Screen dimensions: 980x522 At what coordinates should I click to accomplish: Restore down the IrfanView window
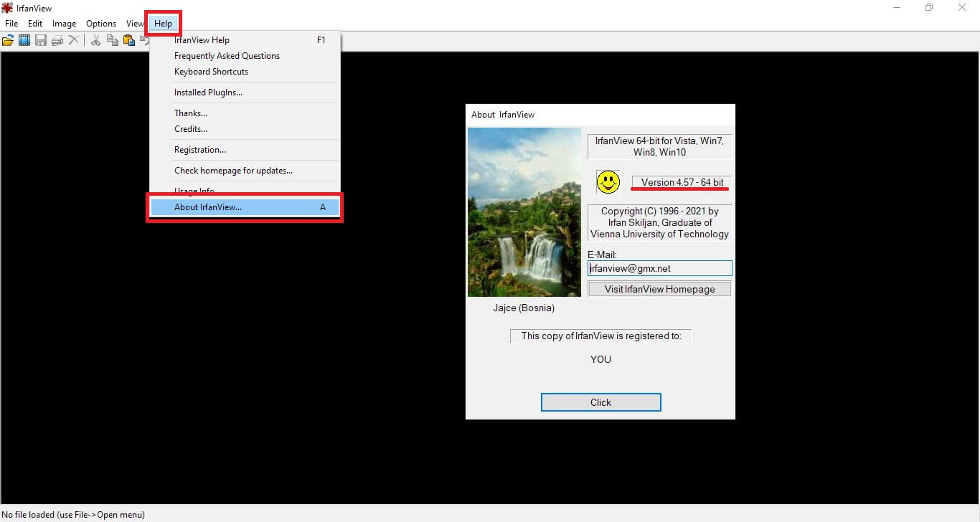[x=929, y=8]
